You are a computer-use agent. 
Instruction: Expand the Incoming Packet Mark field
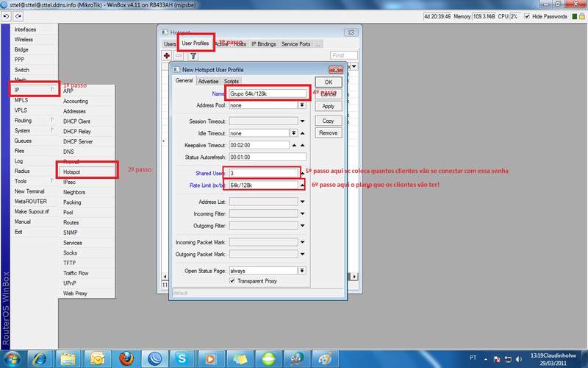coord(302,242)
